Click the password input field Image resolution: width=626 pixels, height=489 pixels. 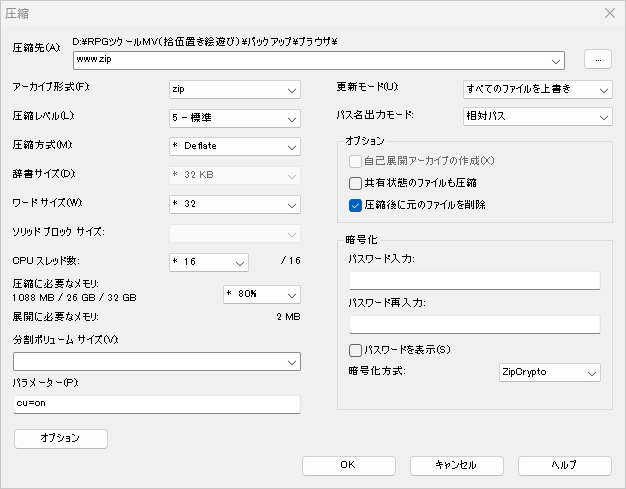tap(474, 280)
